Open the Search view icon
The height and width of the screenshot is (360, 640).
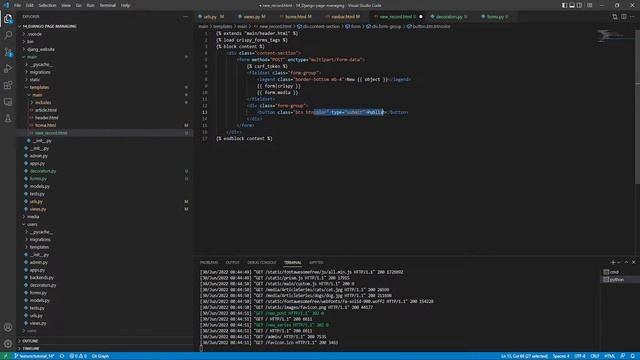click(x=8, y=36)
